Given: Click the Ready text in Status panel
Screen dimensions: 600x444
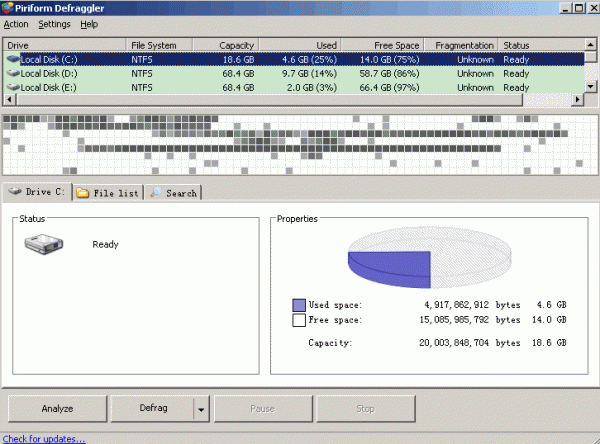Looking at the screenshot, I should coord(105,244).
